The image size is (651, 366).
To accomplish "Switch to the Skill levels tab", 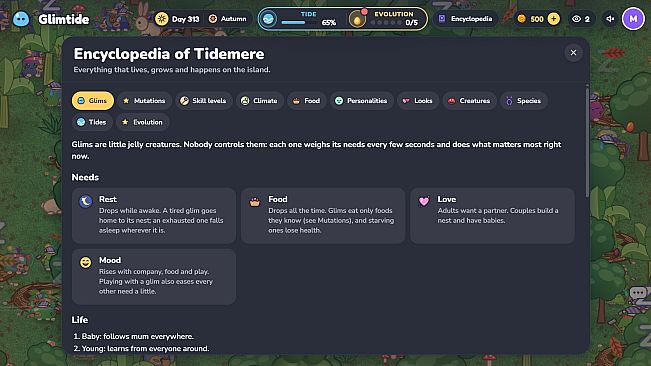I will coord(203,101).
